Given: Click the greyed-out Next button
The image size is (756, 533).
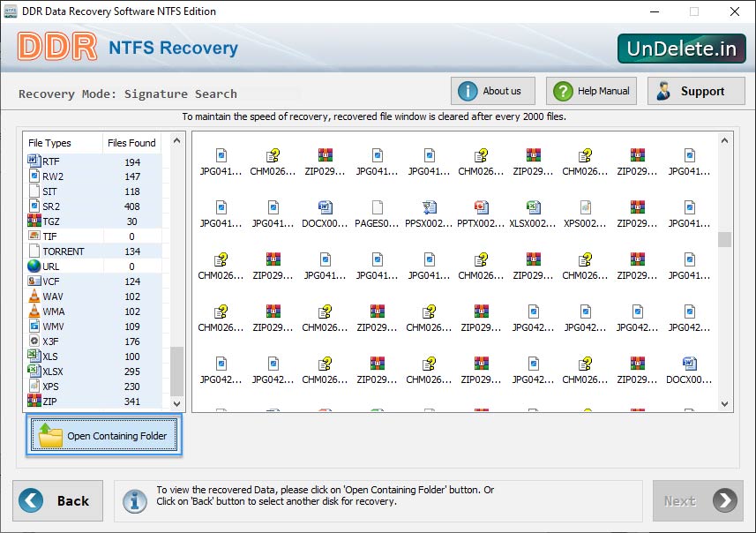Looking at the screenshot, I should (698, 500).
